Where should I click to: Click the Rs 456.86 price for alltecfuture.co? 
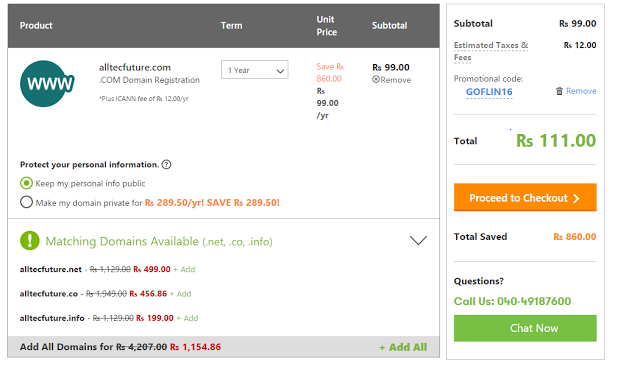tap(148, 294)
